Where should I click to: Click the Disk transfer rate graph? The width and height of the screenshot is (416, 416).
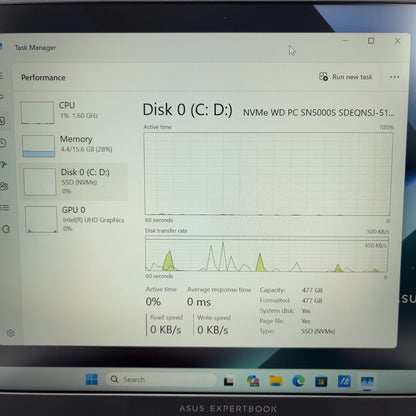[267, 254]
